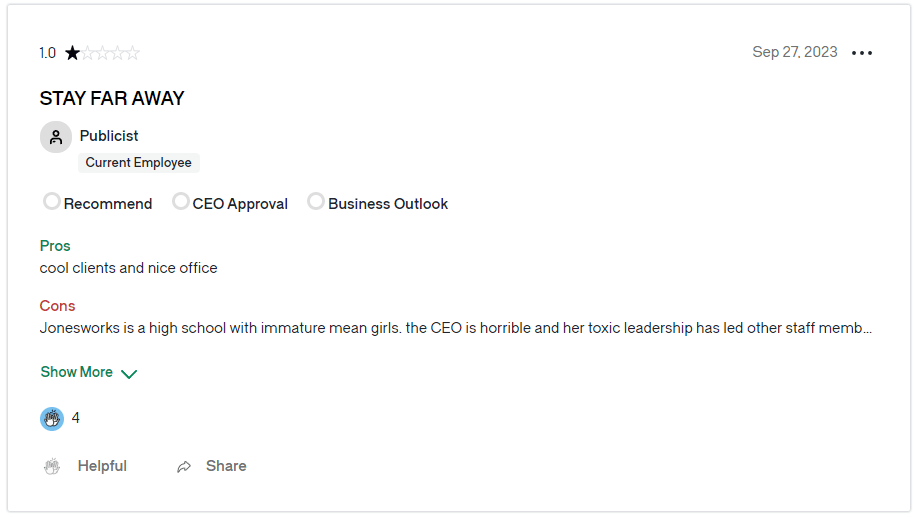The width and height of the screenshot is (917, 518).
Task: Click the middle rating star
Action: 103,53
